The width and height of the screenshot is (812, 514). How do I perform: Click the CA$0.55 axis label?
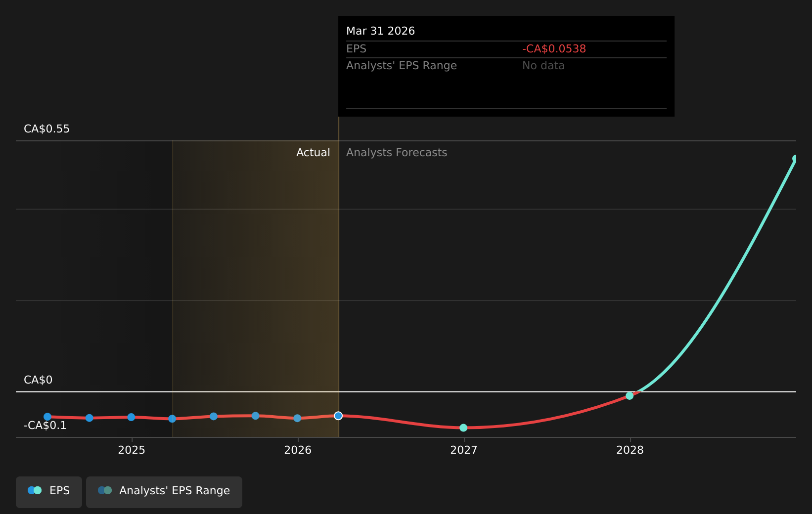click(x=47, y=129)
